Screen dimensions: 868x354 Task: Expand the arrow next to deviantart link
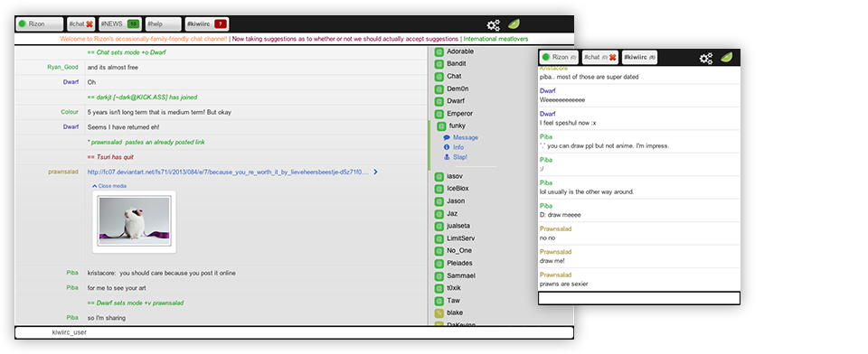tap(376, 172)
